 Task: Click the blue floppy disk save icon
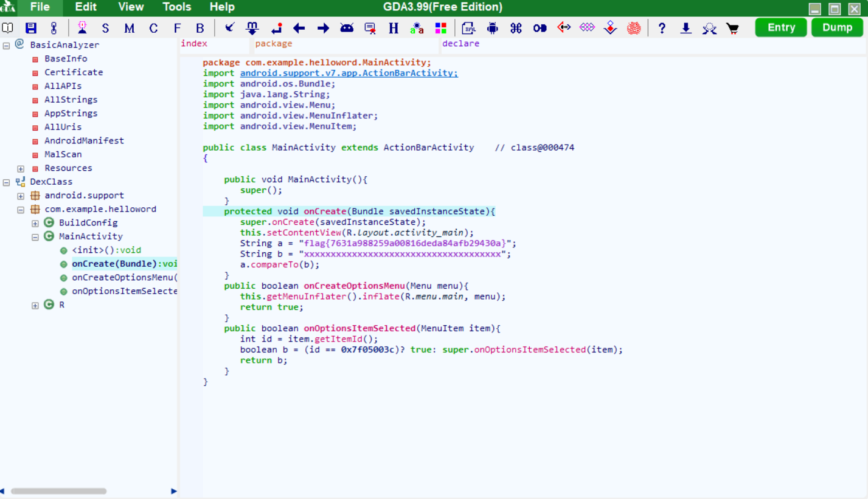[30, 28]
